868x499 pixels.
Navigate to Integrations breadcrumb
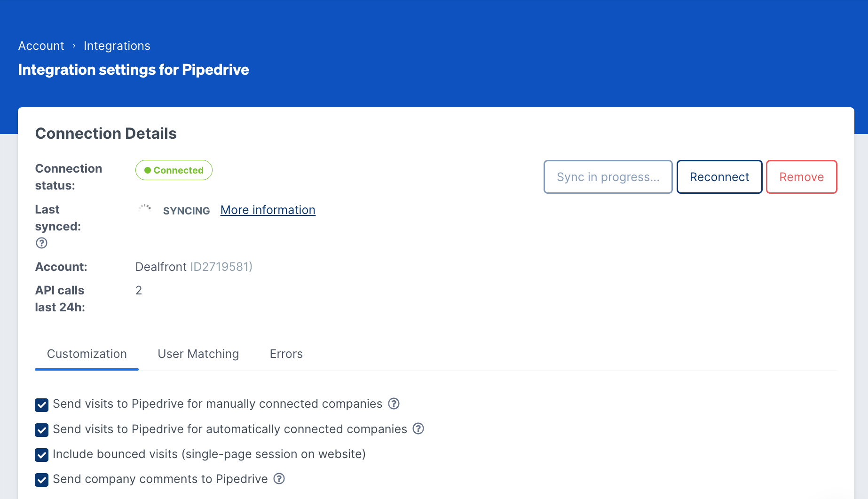click(x=117, y=46)
